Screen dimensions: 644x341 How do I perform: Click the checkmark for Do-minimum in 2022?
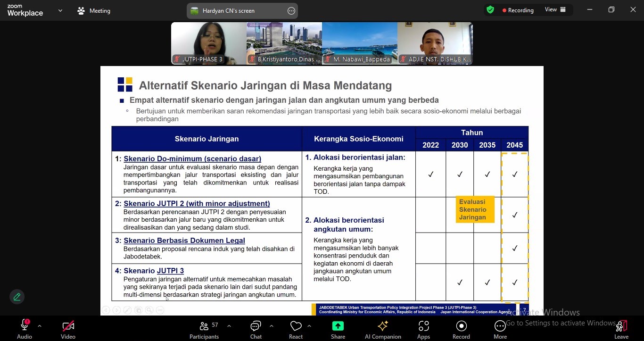pos(431,174)
